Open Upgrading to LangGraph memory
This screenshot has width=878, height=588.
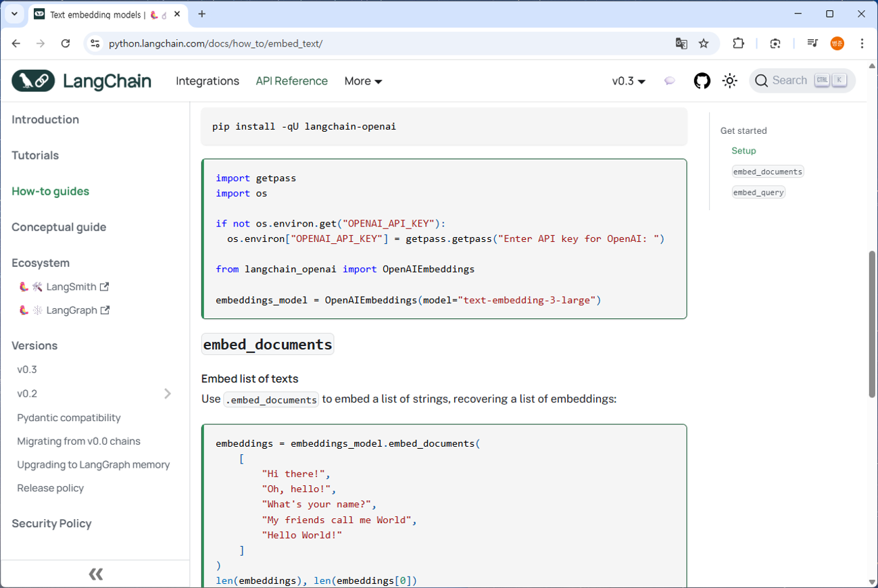[x=93, y=465]
